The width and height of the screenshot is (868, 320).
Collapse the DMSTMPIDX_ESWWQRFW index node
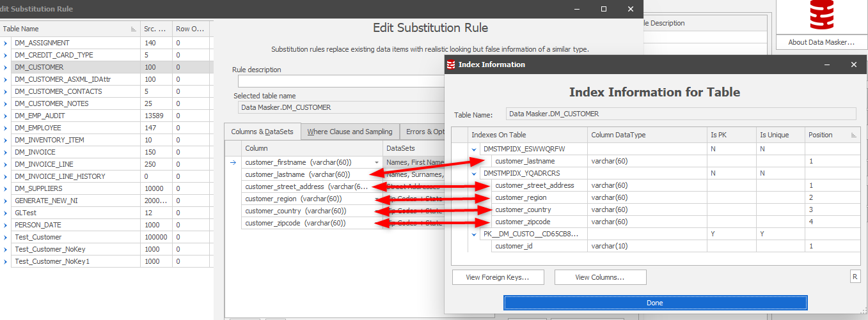(475, 149)
